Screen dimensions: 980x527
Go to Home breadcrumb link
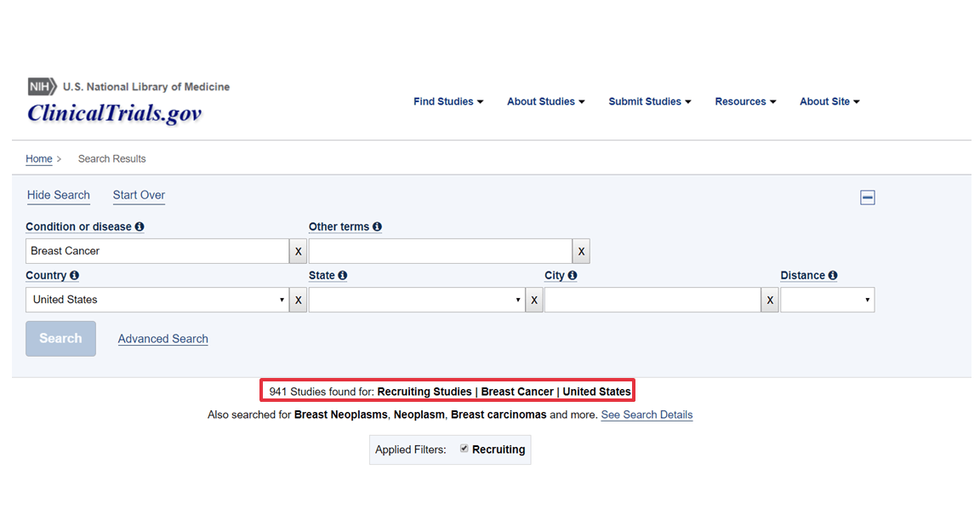[39, 159]
